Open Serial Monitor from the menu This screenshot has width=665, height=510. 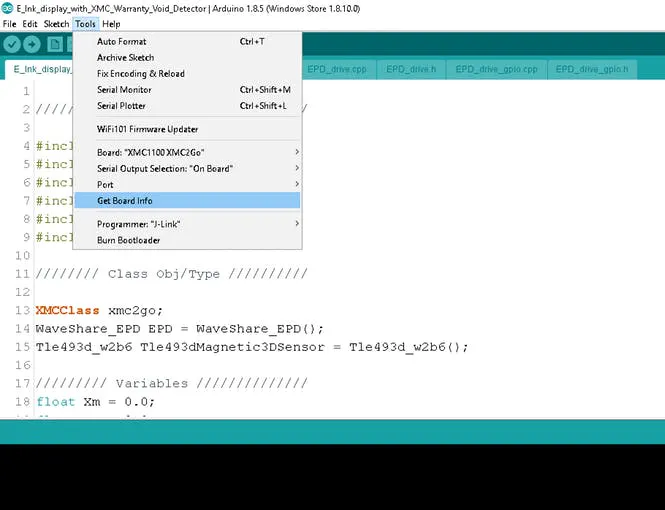pyautogui.click(x=187, y=90)
